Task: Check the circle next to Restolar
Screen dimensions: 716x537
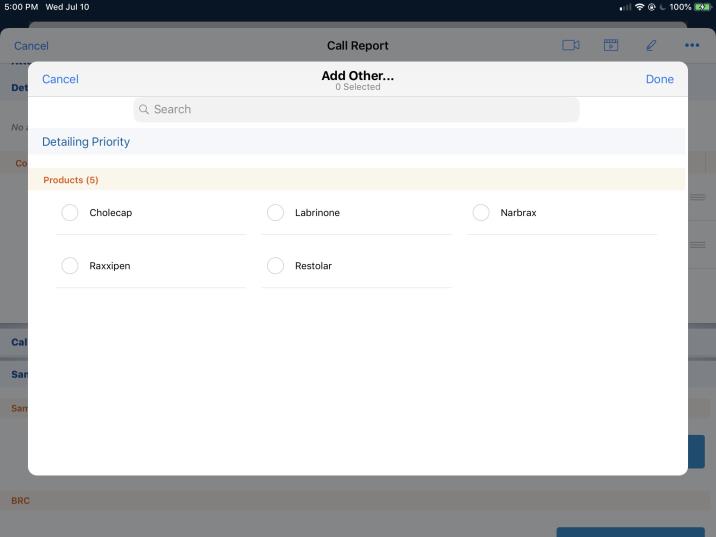Action: [x=276, y=265]
